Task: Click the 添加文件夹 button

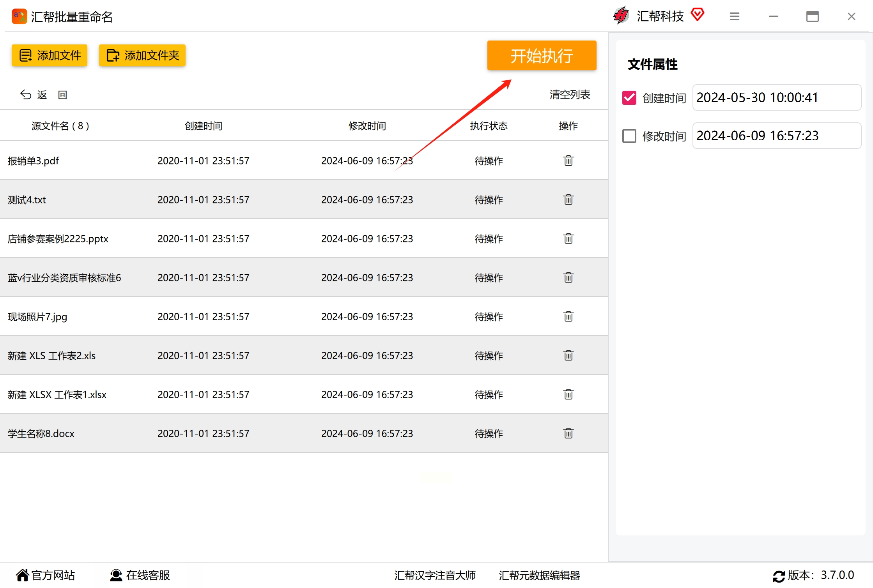Action: (142, 55)
